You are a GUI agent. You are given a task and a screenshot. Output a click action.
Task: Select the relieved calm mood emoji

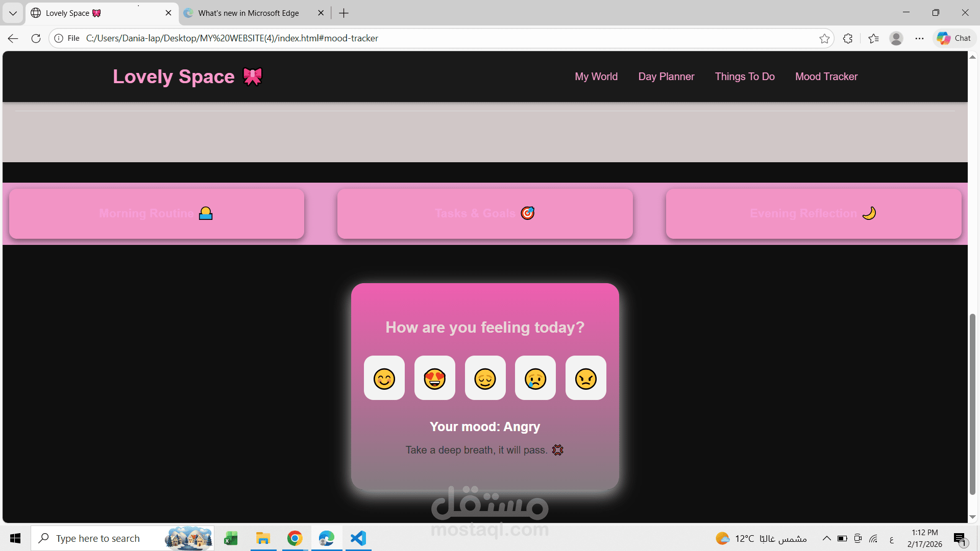coord(485,378)
